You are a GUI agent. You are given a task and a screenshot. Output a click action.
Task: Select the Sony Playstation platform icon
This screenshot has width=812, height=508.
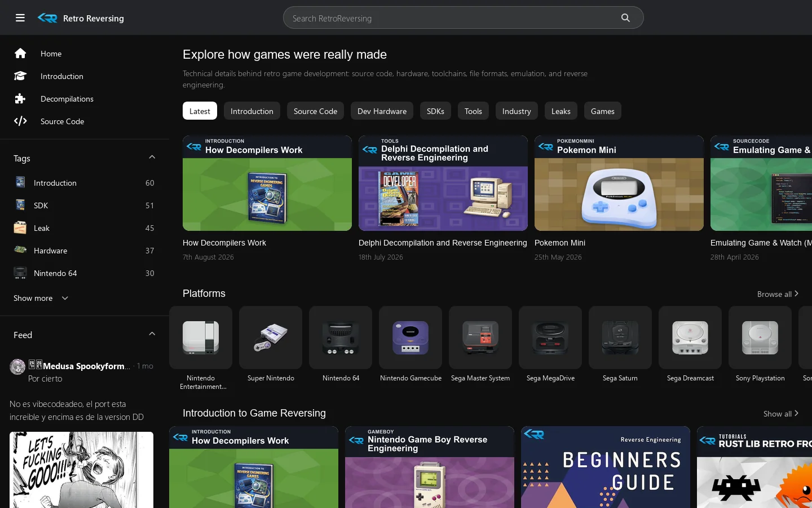pyautogui.click(x=760, y=338)
